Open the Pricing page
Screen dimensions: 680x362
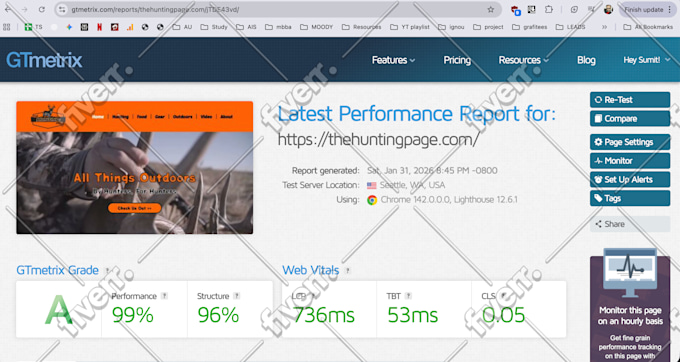click(457, 60)
